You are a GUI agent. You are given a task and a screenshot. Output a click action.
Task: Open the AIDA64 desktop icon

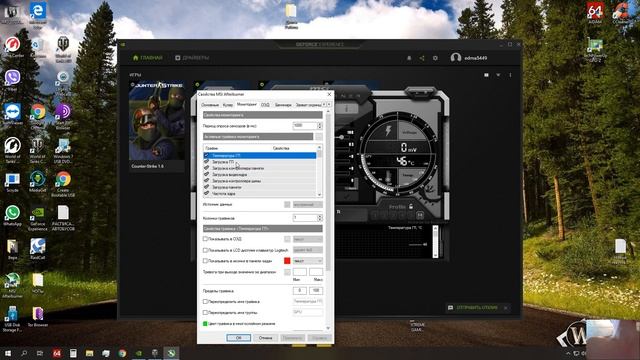pyautogui.click(x=595, y=12)
